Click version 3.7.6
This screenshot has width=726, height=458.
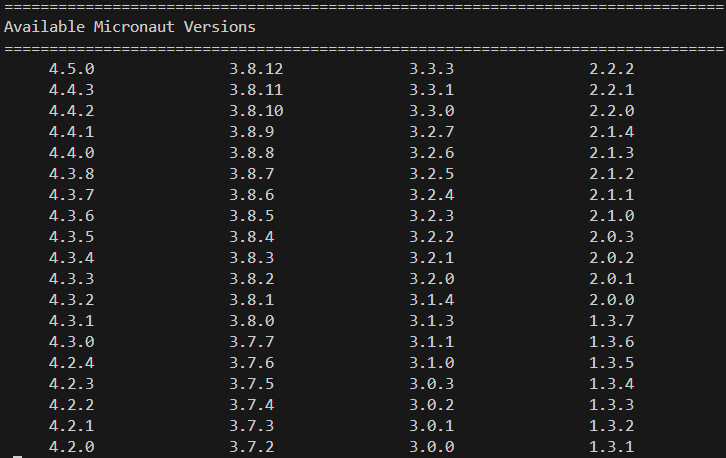point(251,363)
